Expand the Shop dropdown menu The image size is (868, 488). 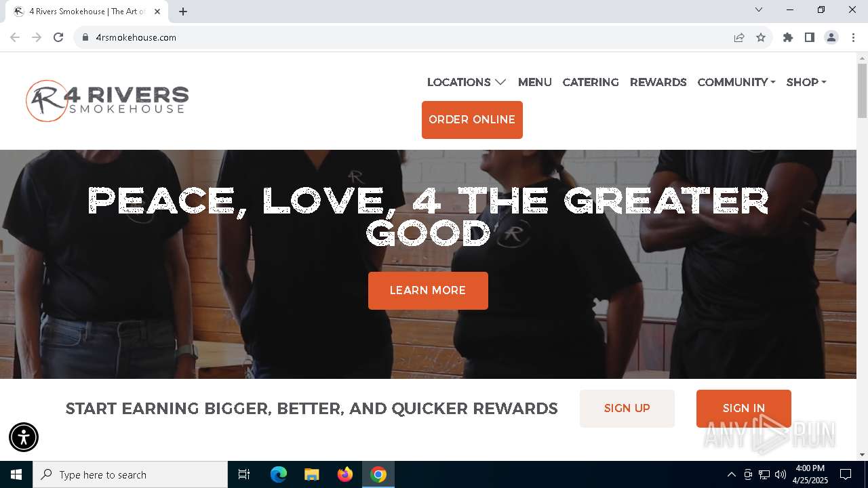(x=806, y=82)
